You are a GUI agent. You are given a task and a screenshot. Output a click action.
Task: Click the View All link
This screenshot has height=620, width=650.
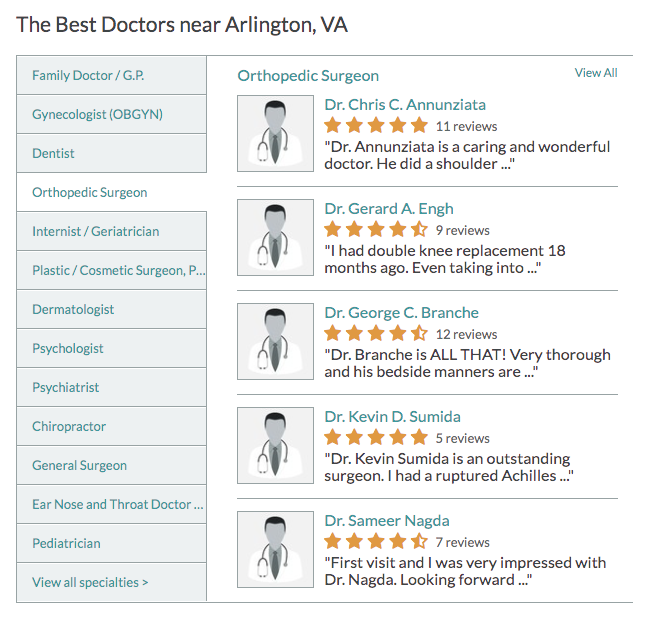click(596, 73)
